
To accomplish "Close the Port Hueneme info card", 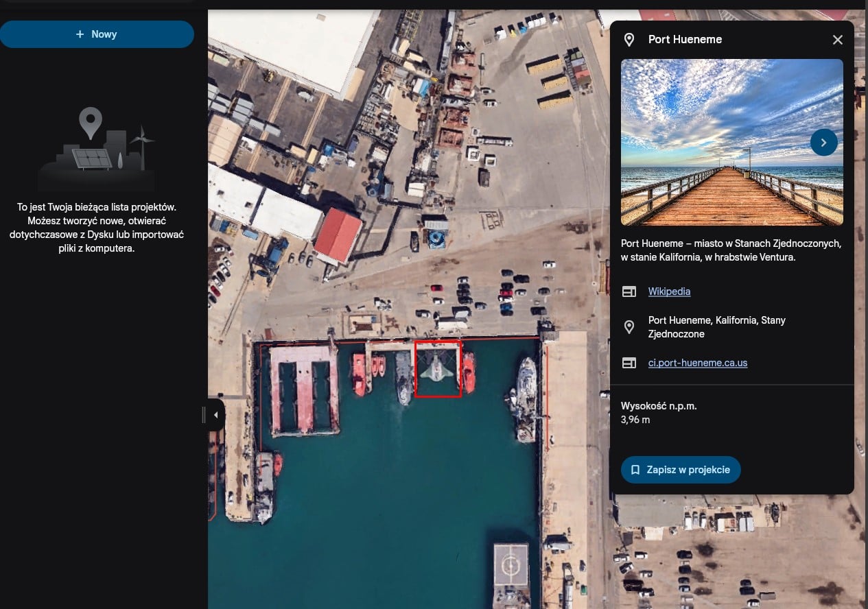I will (x=837, y=40).
